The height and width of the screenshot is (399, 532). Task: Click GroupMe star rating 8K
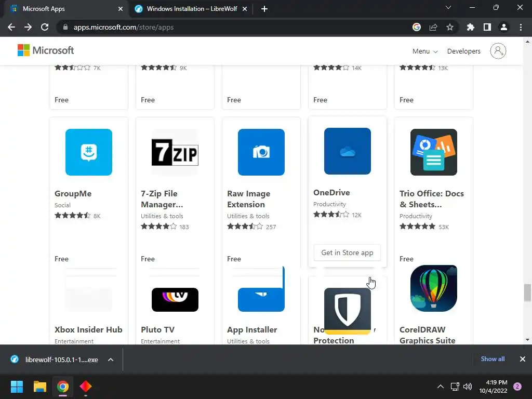coord(77,216)
